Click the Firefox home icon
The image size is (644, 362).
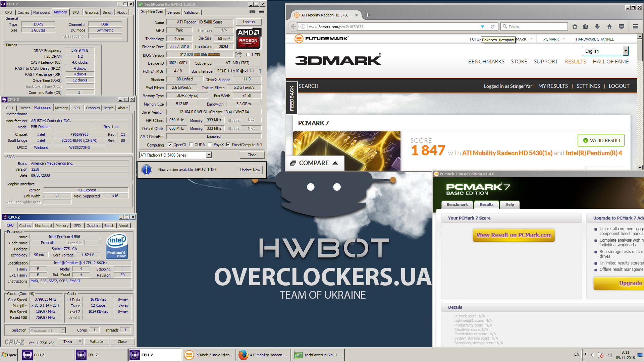click(x=609, y=26)
